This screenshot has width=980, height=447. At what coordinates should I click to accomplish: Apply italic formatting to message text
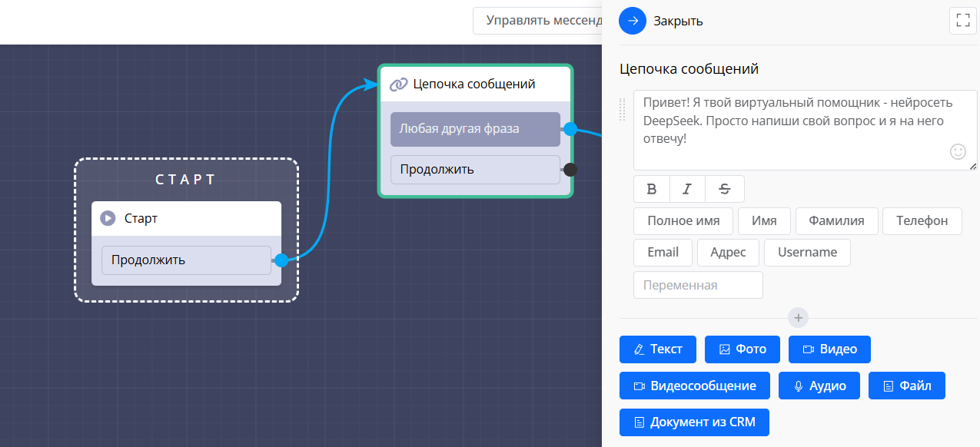click(x=687, y=189)
